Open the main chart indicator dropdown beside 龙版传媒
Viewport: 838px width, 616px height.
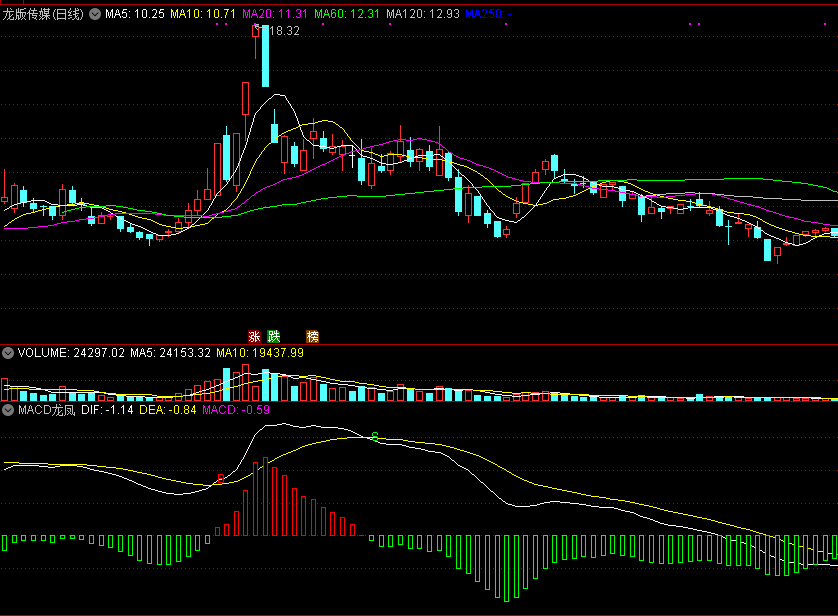95,14
